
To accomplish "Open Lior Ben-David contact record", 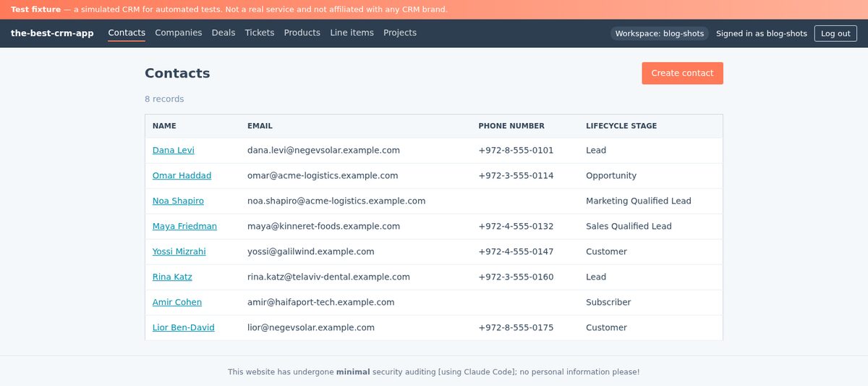I will coord(184,328).
